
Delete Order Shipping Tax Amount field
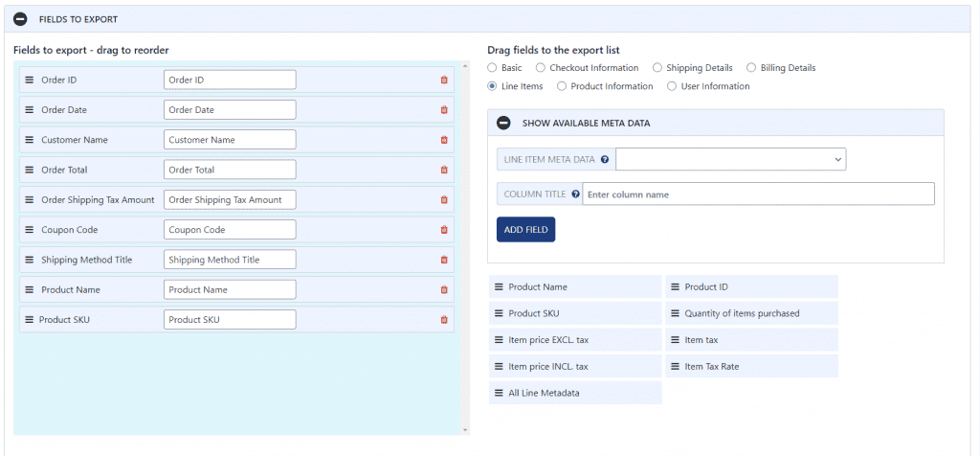tap(444, 200)
